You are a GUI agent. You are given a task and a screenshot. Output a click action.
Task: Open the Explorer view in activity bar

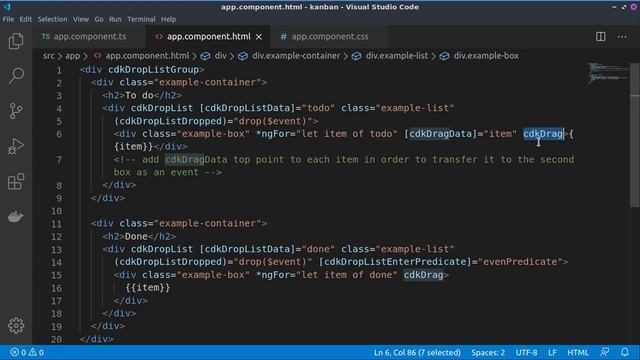(x=16, y=41)
